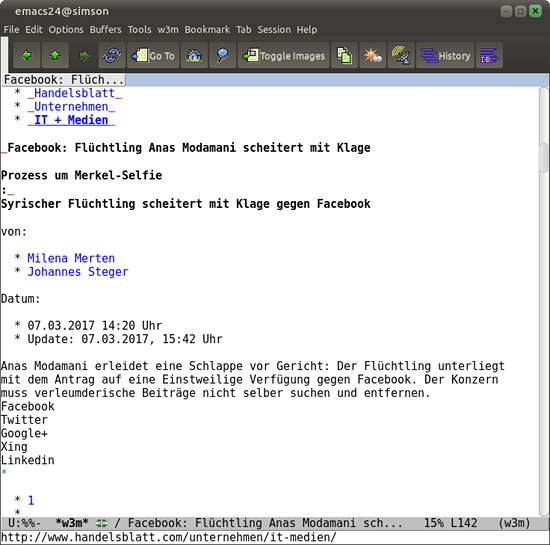Open the Go To toolbar button
Screen dimensions: 550x545
pyautogui.click(x=153, y=55)
